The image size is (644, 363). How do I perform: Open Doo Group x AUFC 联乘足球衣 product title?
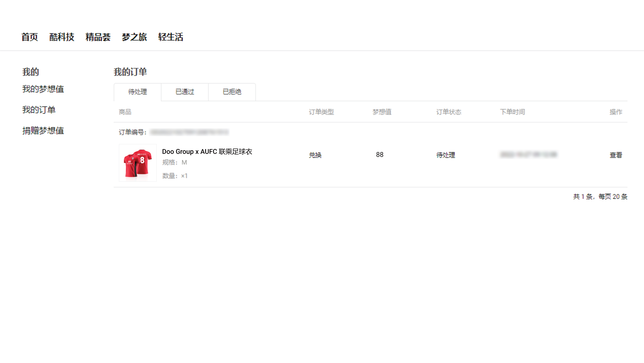tap(207, 152)
